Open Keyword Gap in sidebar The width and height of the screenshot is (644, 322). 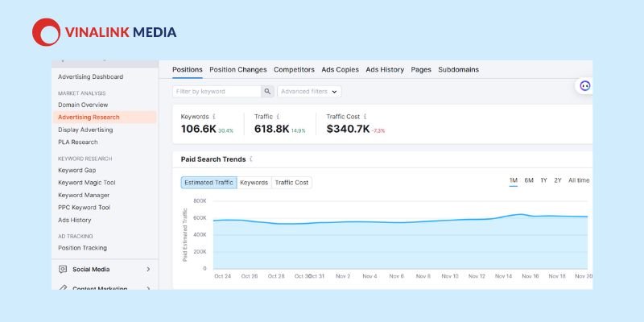coord(76,170)
